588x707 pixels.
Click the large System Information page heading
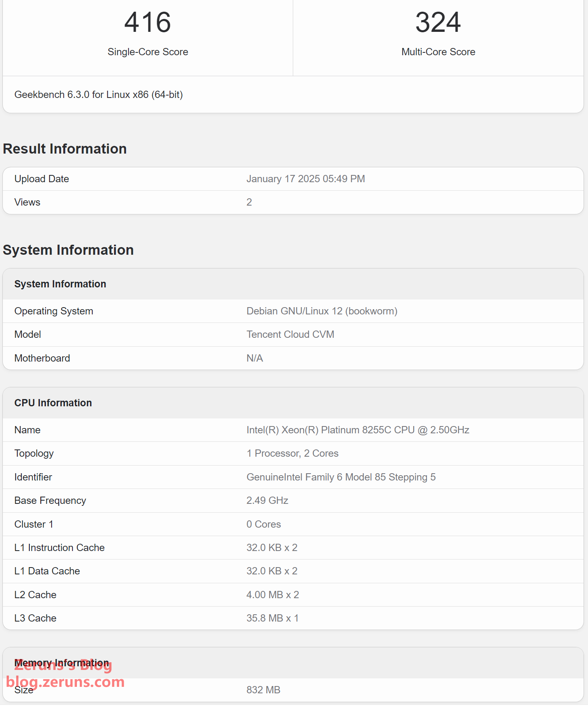click(x=68, y=250)
